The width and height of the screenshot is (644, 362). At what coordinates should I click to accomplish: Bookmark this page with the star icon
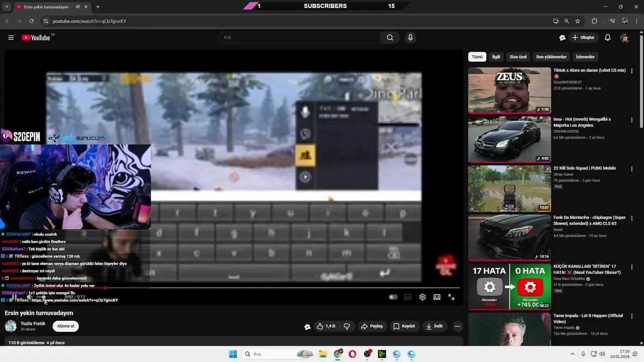[x=578, y=21]
